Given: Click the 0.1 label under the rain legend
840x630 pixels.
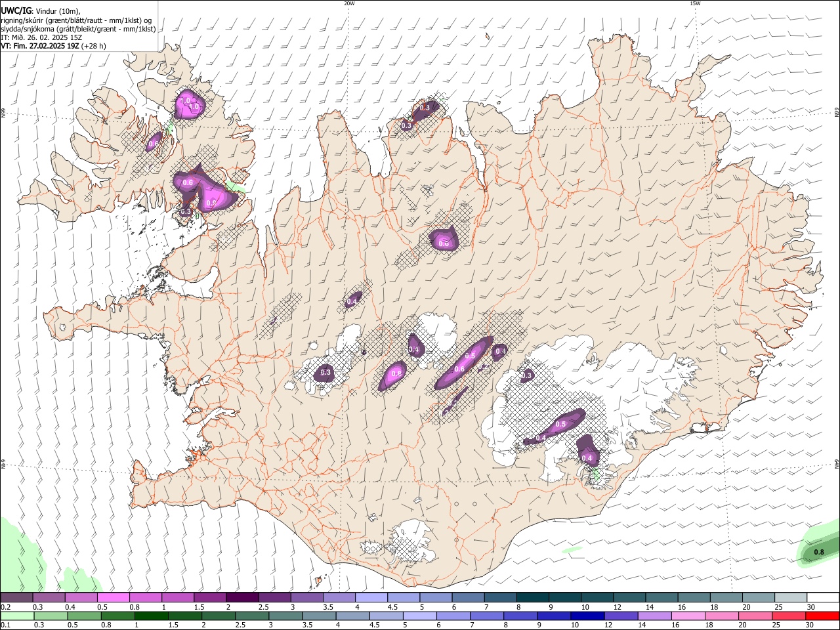Looking at the screenshot, I should click(x=5, y=625).
